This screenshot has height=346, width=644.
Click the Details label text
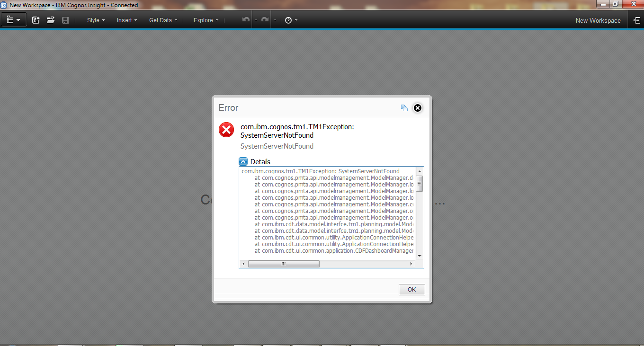tap(260, 162)
